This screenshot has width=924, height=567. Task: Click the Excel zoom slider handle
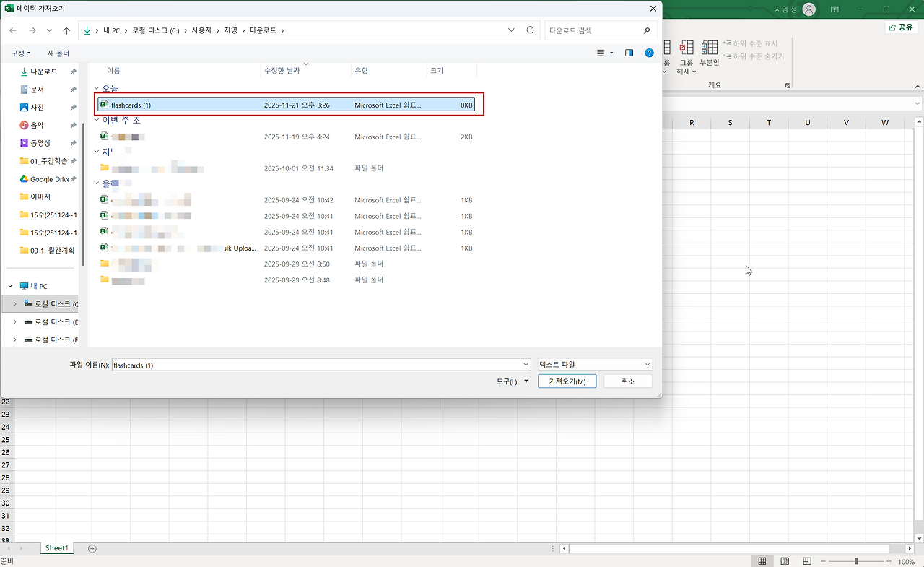pos(856,561)
